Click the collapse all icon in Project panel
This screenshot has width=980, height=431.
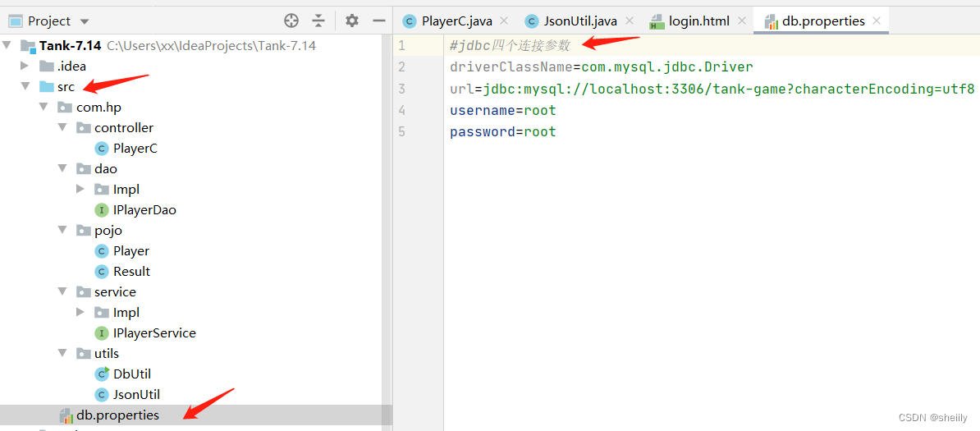[x=318, y=21]
